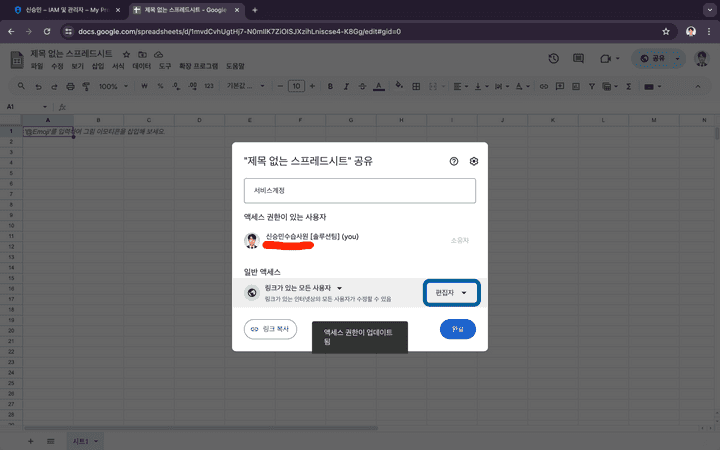Open the 시트1 tab menu arrow
Image resolution: width=720 pixels, height=450 pixels.
pyautogui.click(x=97, y=441)
